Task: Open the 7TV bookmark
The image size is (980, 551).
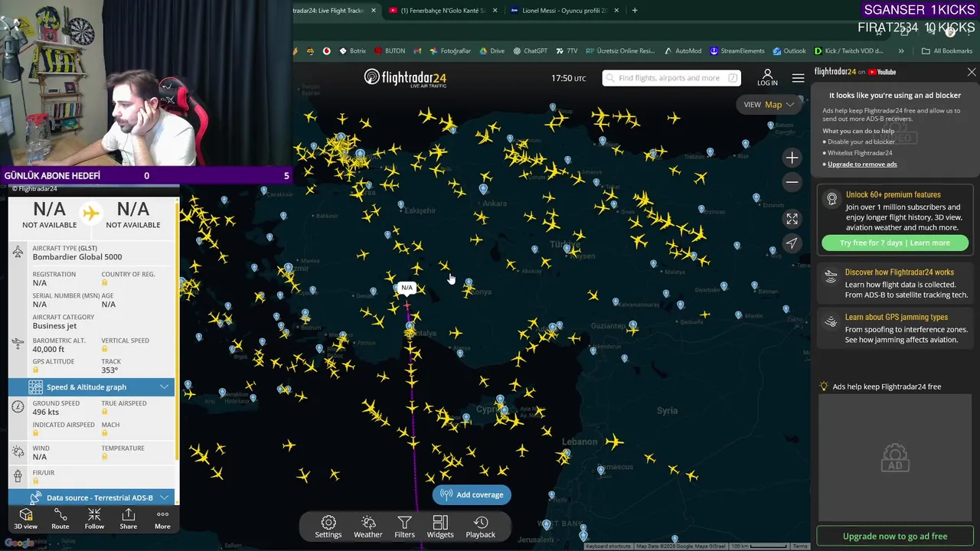Action: coord(567,51)
